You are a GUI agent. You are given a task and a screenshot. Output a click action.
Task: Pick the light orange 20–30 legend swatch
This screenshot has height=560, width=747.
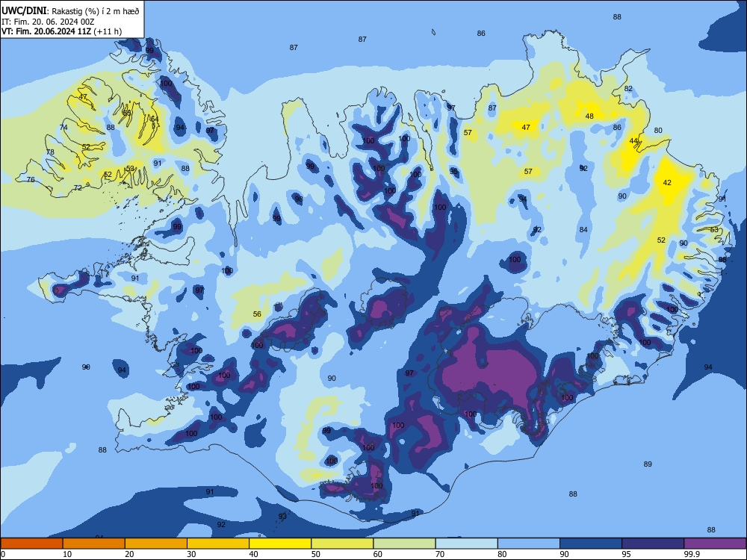point(156,544)
